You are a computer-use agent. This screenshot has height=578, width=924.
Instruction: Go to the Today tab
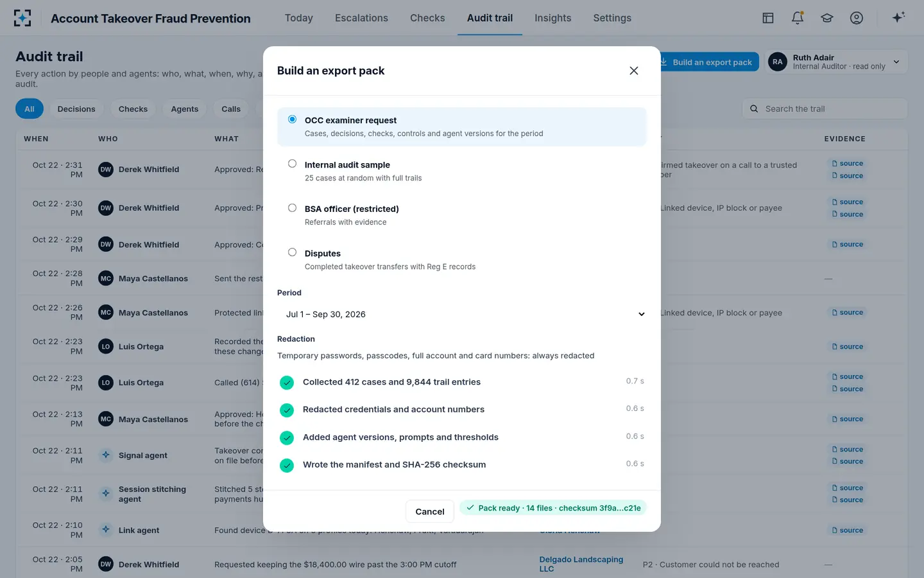coord(299,18)
